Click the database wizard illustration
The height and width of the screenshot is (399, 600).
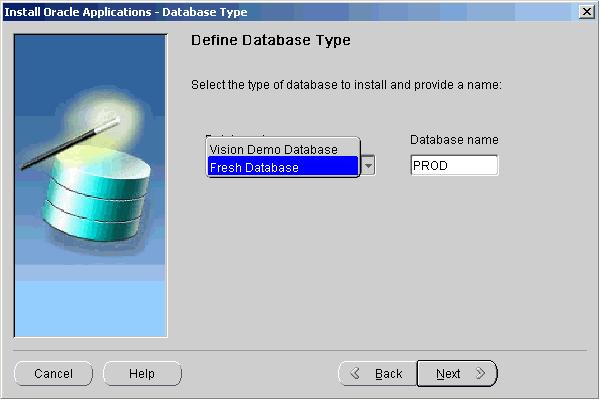click(91, 186)
